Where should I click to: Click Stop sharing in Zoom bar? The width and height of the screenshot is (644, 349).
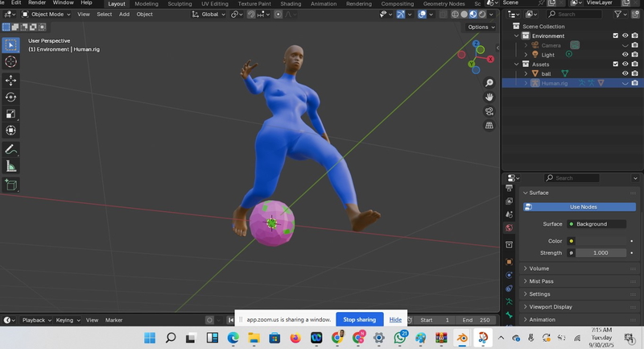[360, 319]
